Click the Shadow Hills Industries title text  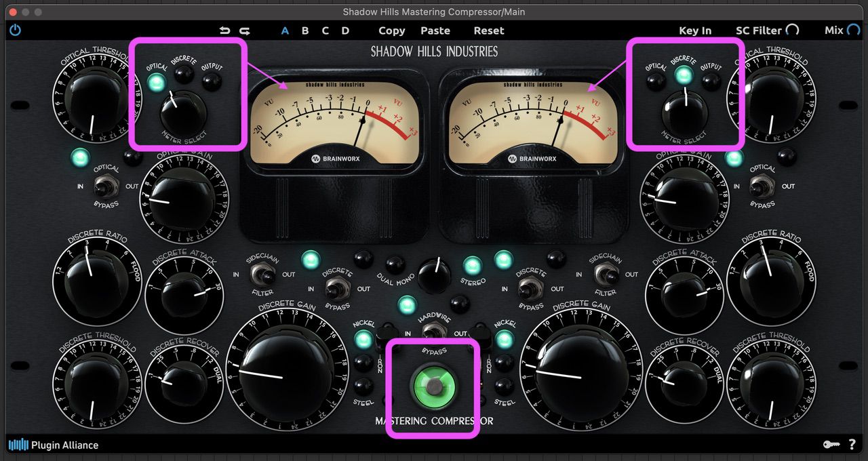pos(434,52)
